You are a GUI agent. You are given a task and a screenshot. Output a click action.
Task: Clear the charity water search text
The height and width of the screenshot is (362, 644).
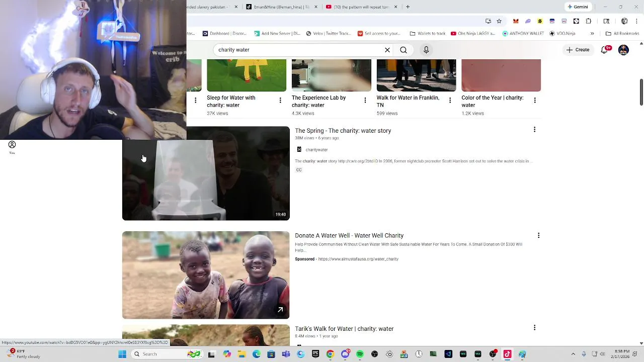(387, 50)
